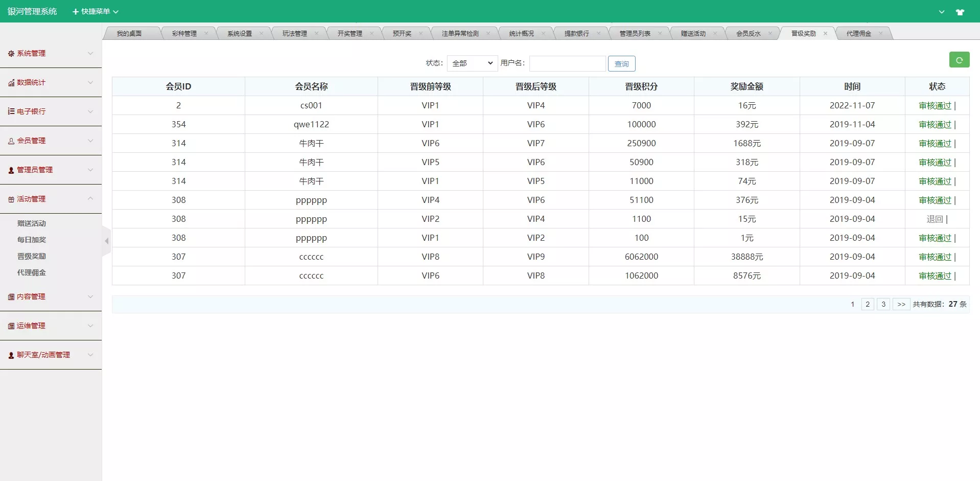Screen dimensions: 980x481
Task: Collapse the 活动管理 sidebar section
Action: [90, 199]
